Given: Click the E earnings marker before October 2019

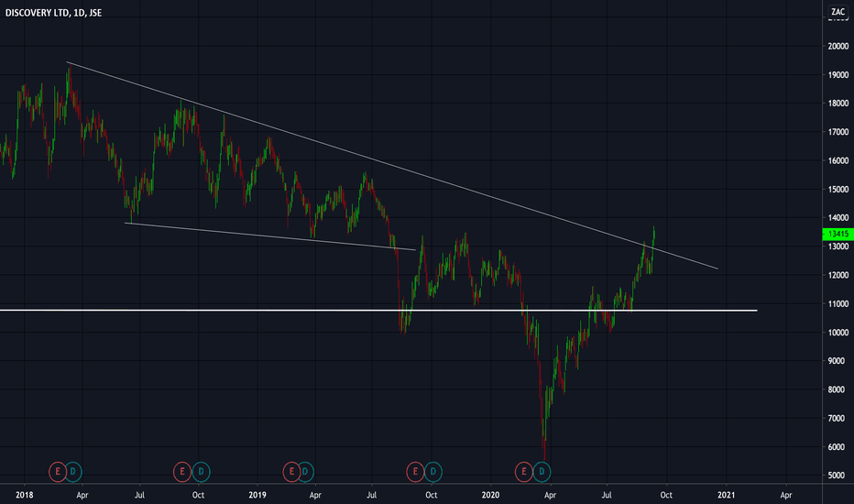Looking at the screenshot, I should coord(416,472).
